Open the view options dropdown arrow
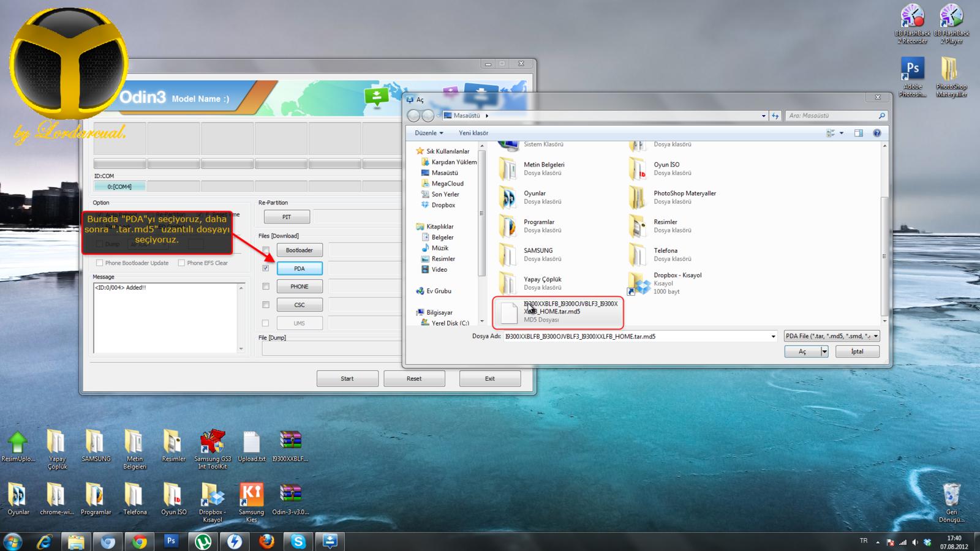Image resolution: width=980 pixels, height=551 pixels. click(842, 133)
